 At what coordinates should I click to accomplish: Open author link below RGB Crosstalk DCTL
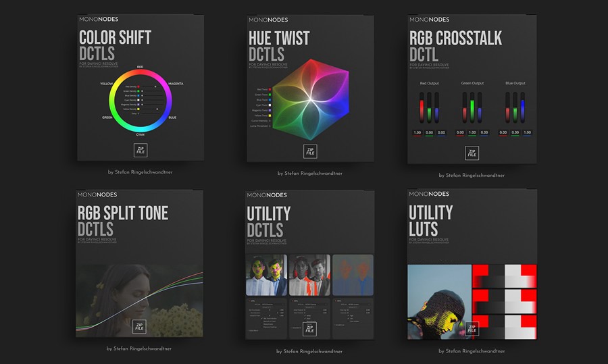[472, 175]
